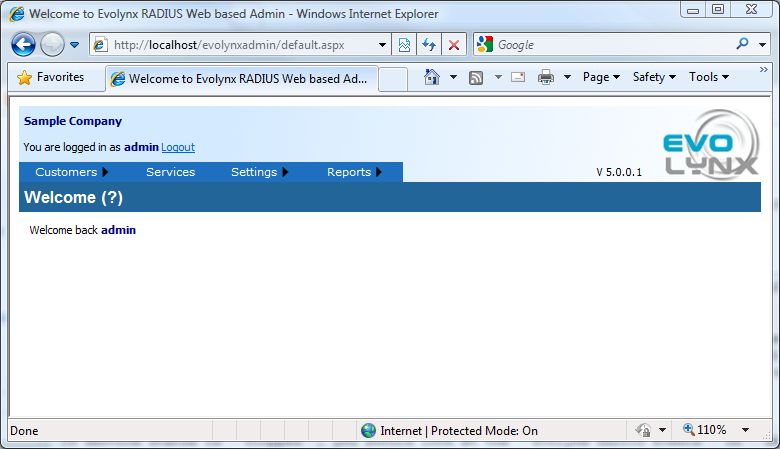This screenshot has width=780, height=449.
Task: Click the search magnifier icon
Action: point(742,44)
